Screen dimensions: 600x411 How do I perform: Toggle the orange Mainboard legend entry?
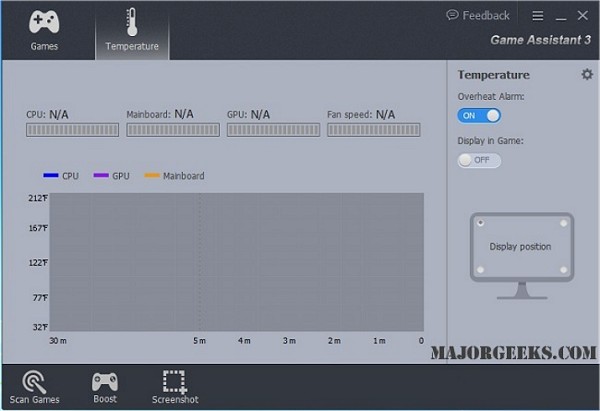point(174,176)
